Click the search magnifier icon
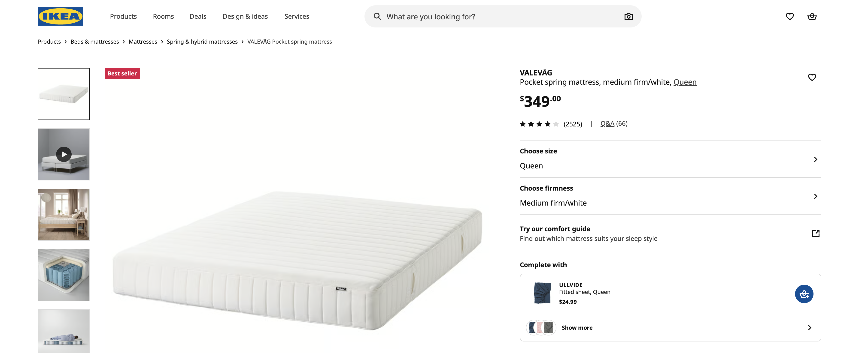Screen dimensions: 868x353 pyautogui.click(x=377, y=16)
